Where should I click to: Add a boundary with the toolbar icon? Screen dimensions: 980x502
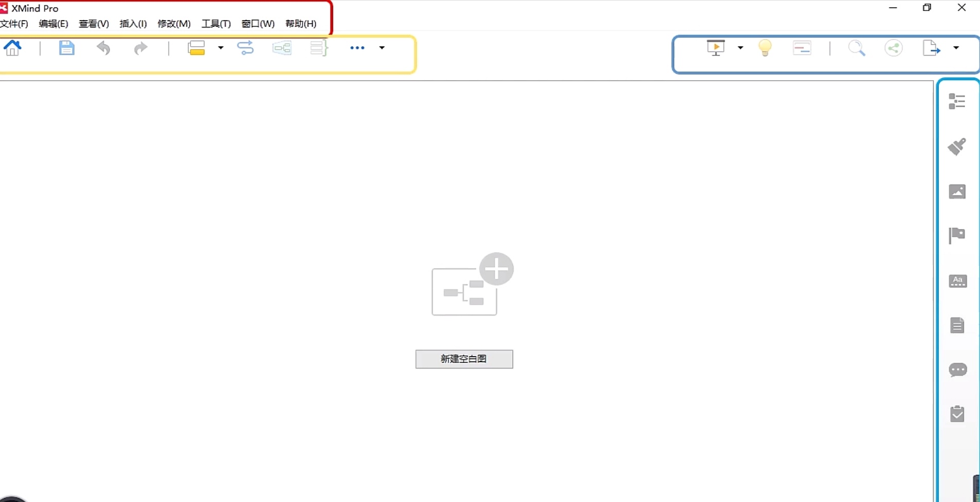coord(282,48)
